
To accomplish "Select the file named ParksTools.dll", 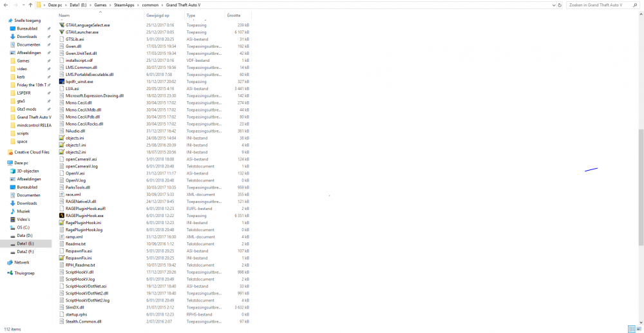I will (78, 187).
